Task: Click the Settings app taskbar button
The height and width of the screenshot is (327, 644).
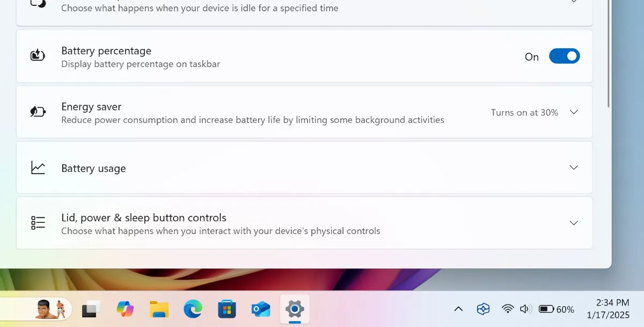Action: tap(295, 309)
